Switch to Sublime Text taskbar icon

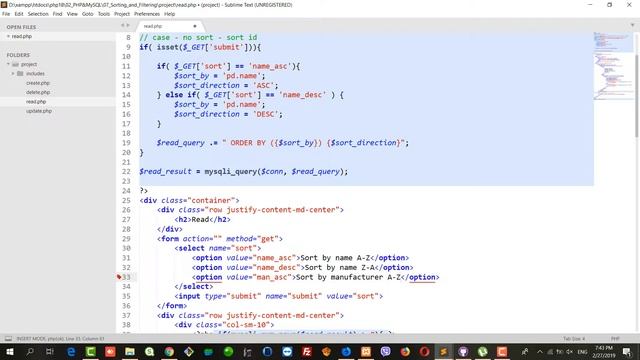(x=443, y=352)
